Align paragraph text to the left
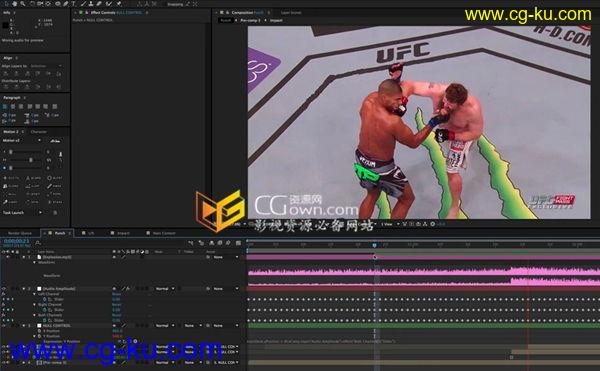Image resolution: width=600 pixels, height=371 pixels. (x=5, y=106)
